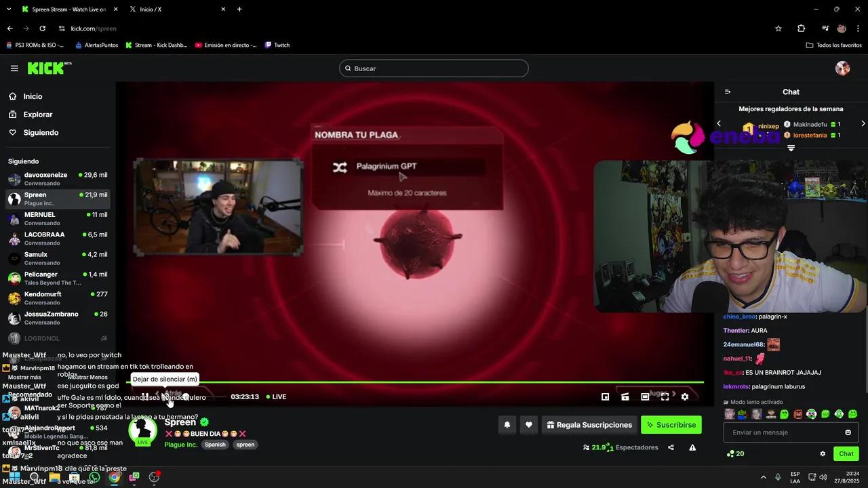Expand the gifters leaderboard down arrow
The image size is (868, 488).
(x=791, y=148)
